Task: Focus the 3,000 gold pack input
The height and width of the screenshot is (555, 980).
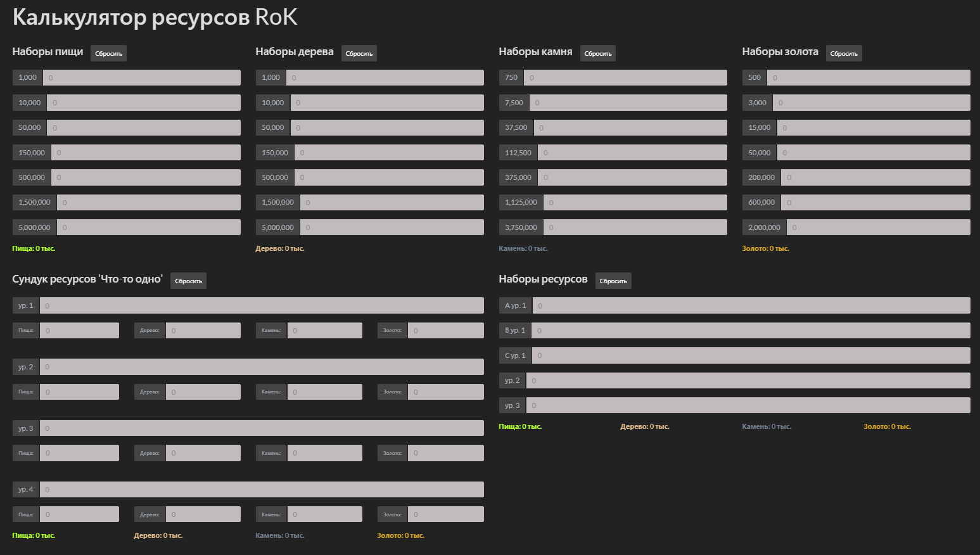Action: click(x=872, y=103)
